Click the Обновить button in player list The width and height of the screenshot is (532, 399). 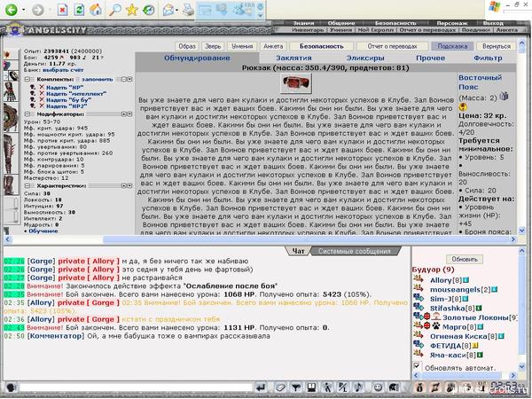pyautogui.click(x=465, y=259)
